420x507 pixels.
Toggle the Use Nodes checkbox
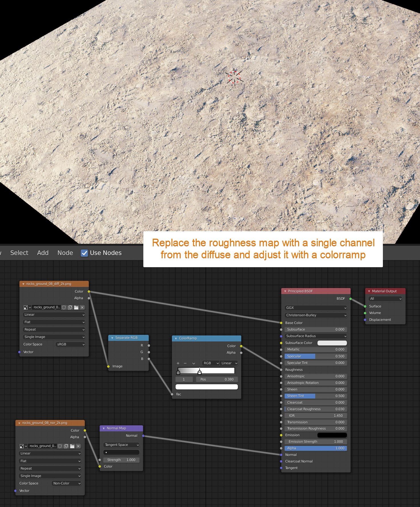coord(85,253)
